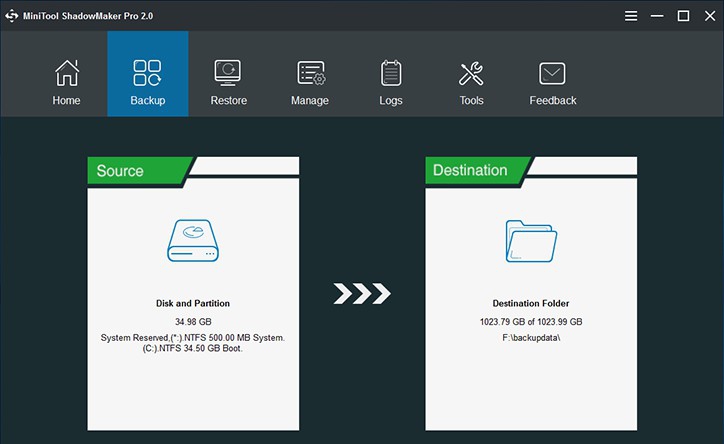The image size is (724, 444).
Task: Click the Backup tab label
Action: [x=148, y=100]
